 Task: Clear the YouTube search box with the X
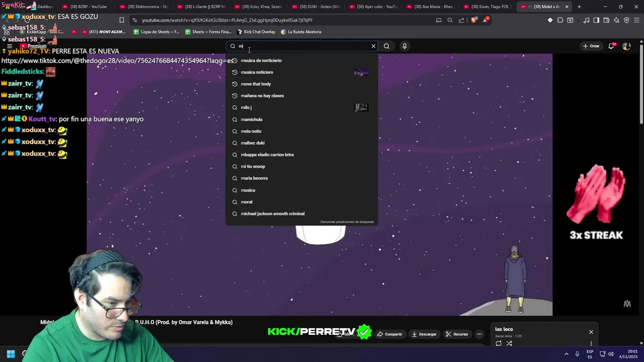373,46
